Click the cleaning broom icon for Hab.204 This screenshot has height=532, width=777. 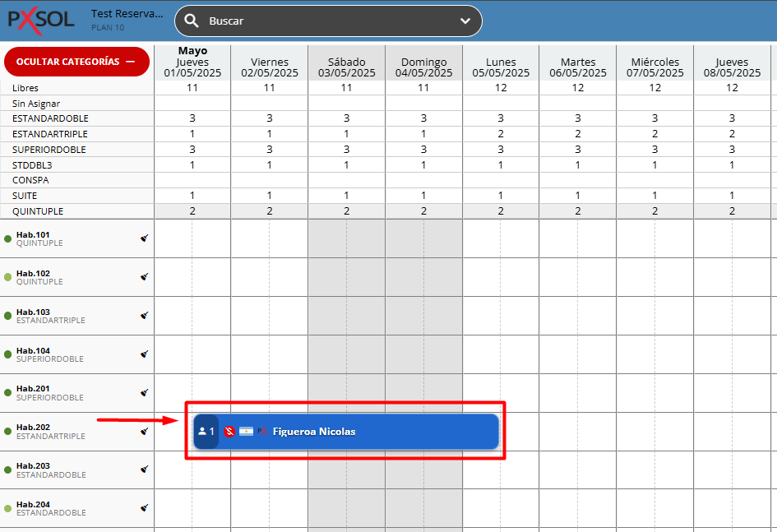pyautogui.click(x=145, y=508)
